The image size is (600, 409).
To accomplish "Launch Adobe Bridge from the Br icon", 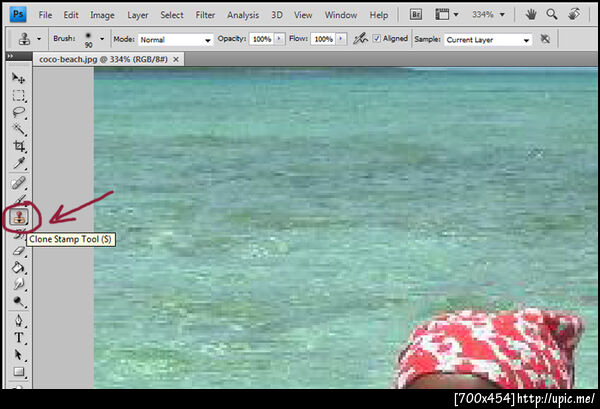I will point(416,15).
